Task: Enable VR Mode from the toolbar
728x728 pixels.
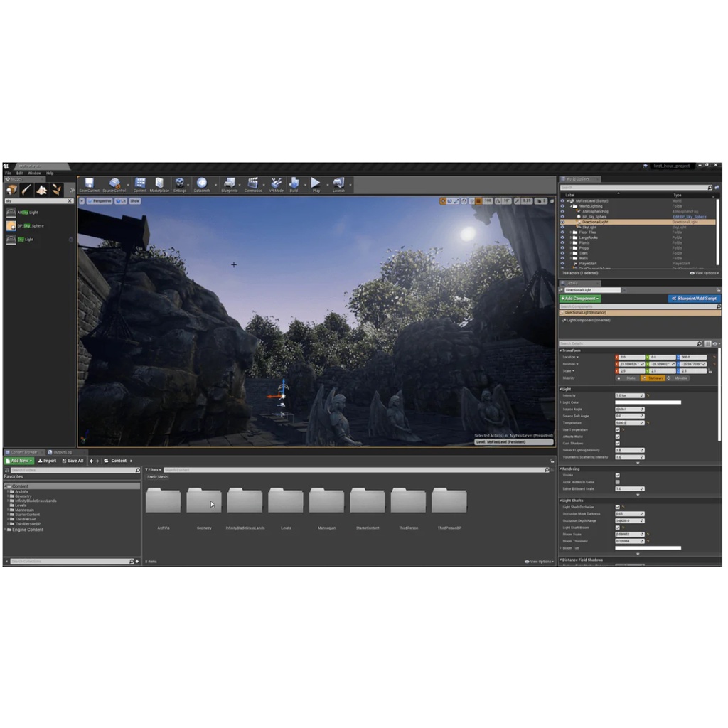Action: [276, 184]
